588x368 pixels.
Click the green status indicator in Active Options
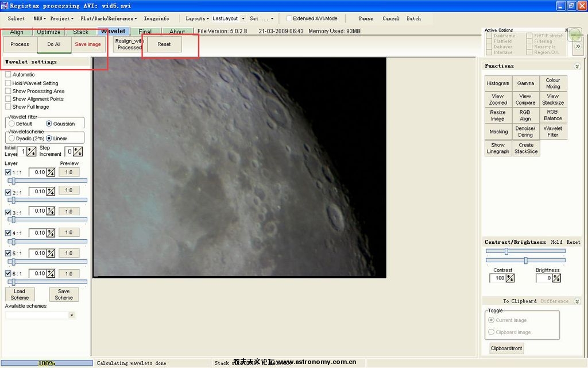click(x=575, y=35)
